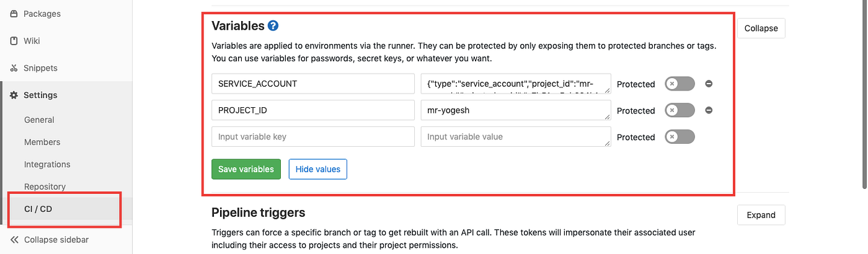Remove the SERVICE_ACCOUNT variable via minus icon
This screenshot has width=868, height=254.
point(709,84)
